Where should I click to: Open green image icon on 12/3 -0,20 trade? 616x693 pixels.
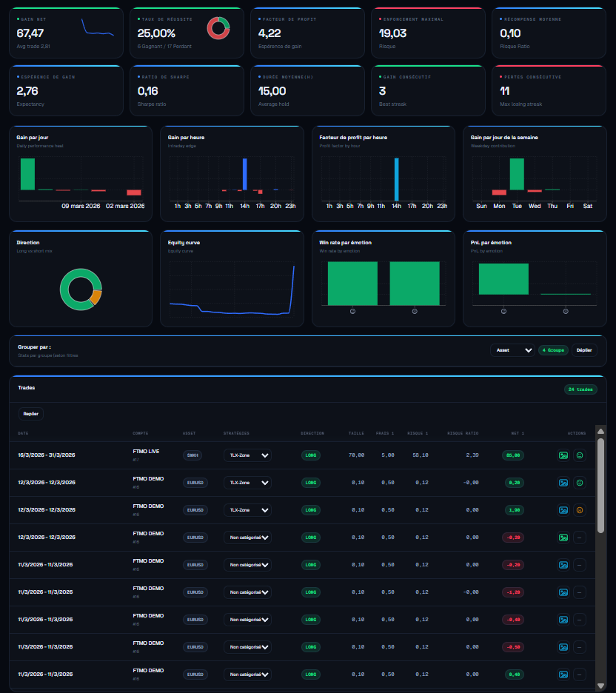coord(563,538)
